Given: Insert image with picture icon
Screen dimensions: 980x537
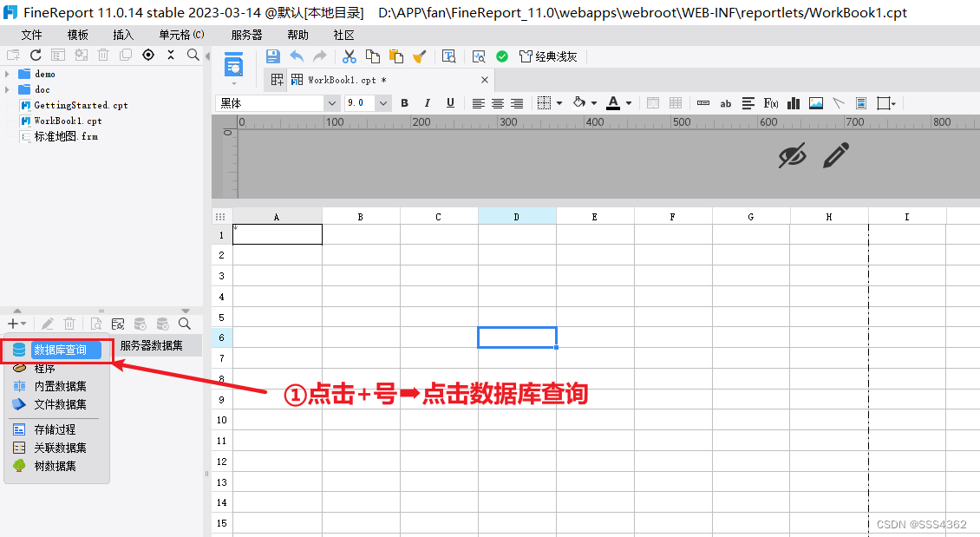Looking at the screenshot, I should (815, 103).
